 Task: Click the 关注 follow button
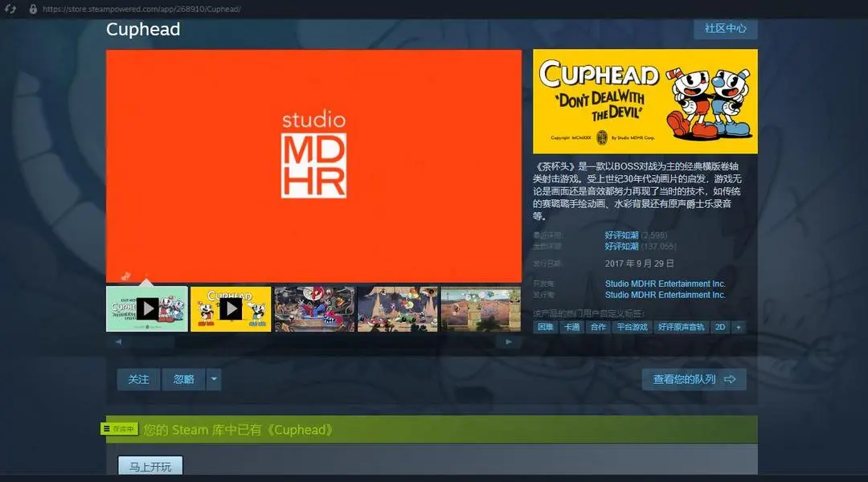(x=138, y=380)
